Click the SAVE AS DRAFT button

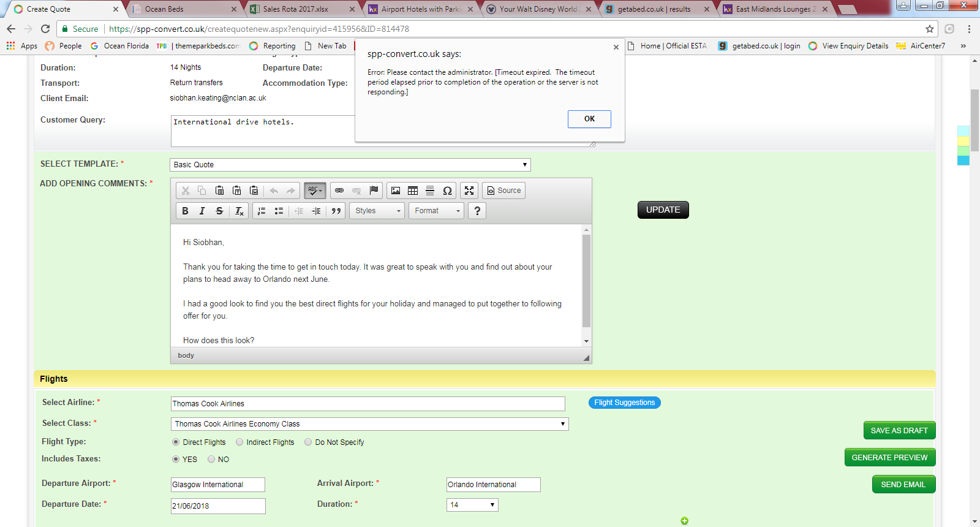(899, 431)
